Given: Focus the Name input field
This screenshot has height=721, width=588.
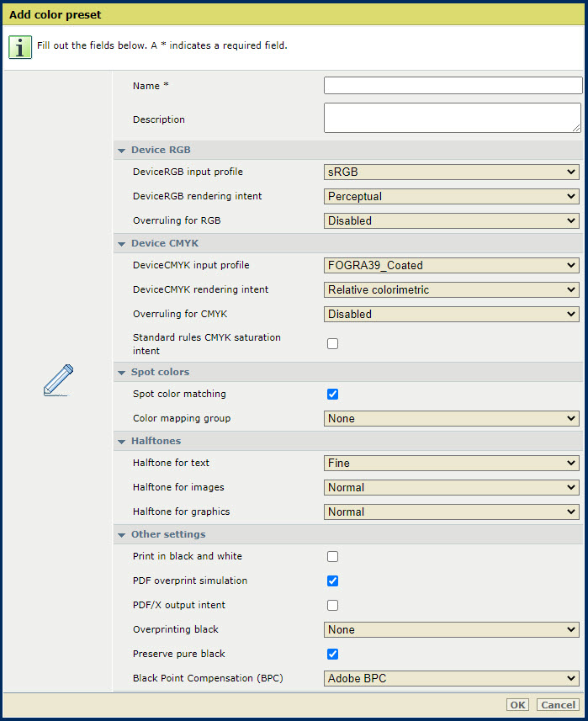Looking at the screenshot, I should pos(453,86).
